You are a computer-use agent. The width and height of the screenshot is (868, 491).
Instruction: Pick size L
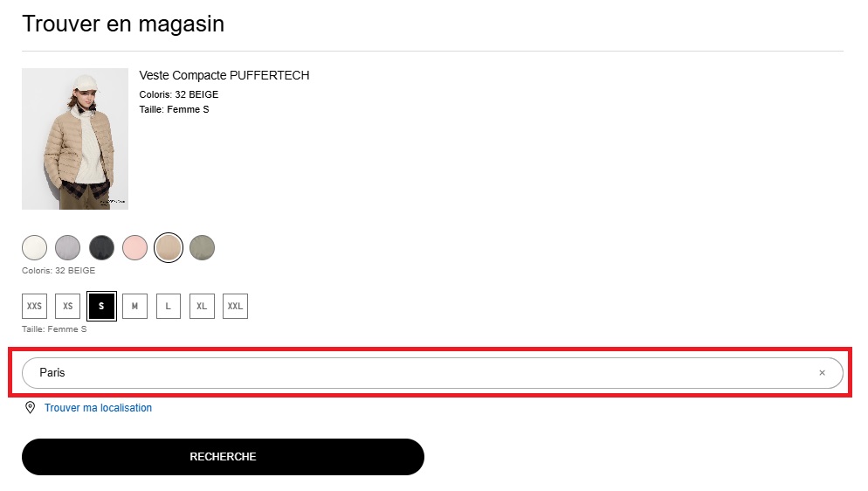tap(168, 307)
